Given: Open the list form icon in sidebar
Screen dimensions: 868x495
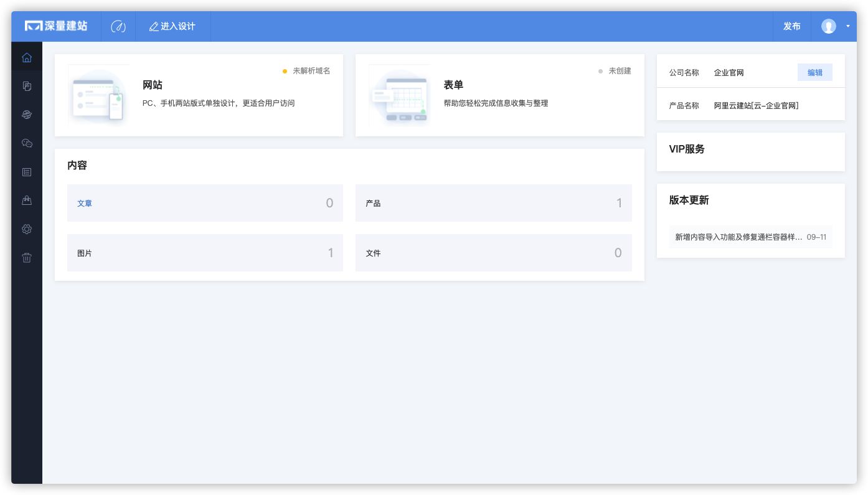Looking at the screenshot, I should 27,172.
